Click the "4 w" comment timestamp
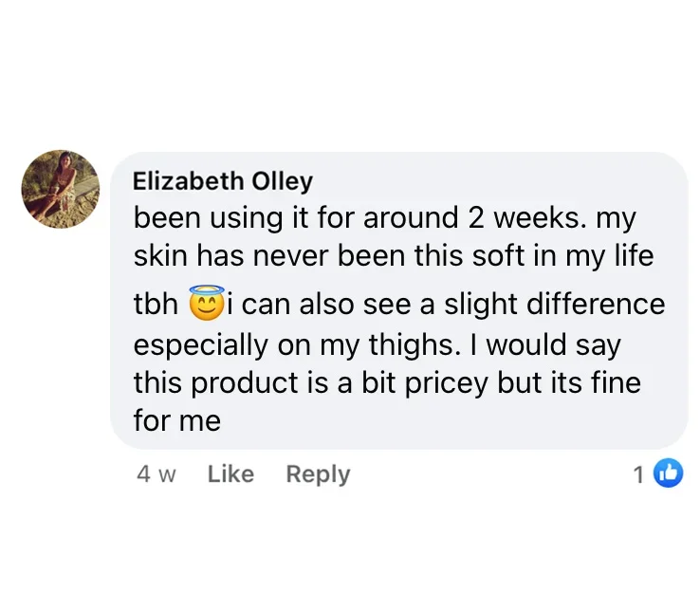 click(x=157, y=474)
